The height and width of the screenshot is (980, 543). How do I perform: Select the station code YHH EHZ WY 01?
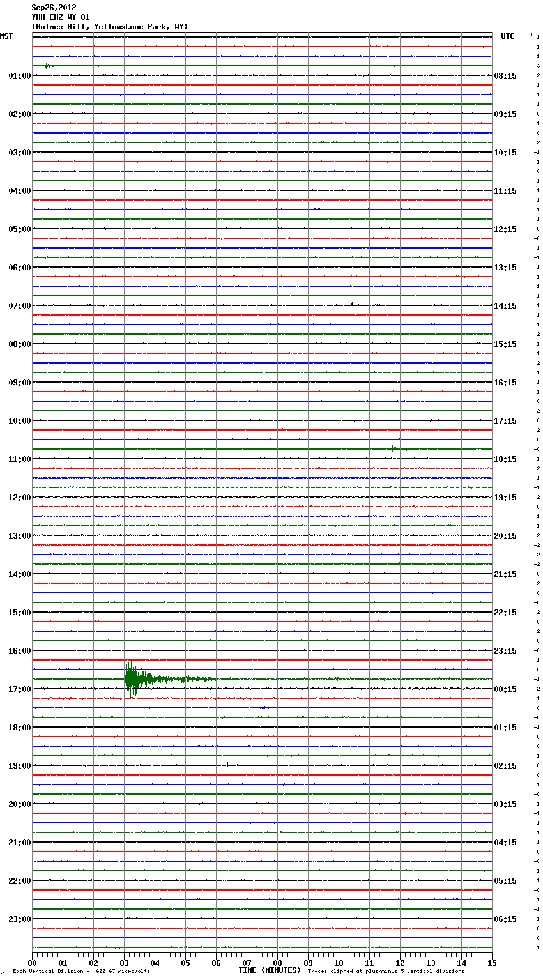[61, 17]
